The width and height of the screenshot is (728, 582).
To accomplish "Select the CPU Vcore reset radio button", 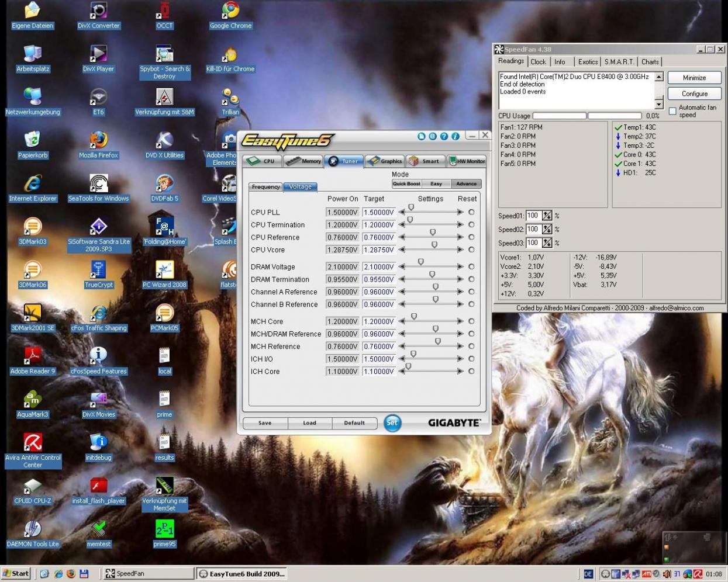I will pyautogui.click(x=471, y=250).
